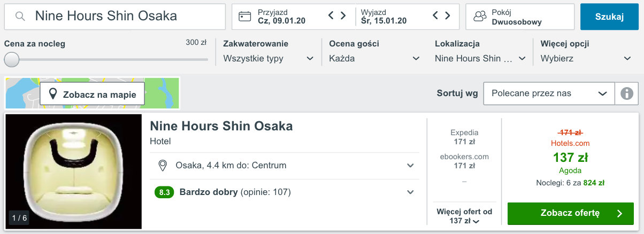The image size is (644, 234).
Task: Advance check-in date with next arrow
Action: [344, 15]
